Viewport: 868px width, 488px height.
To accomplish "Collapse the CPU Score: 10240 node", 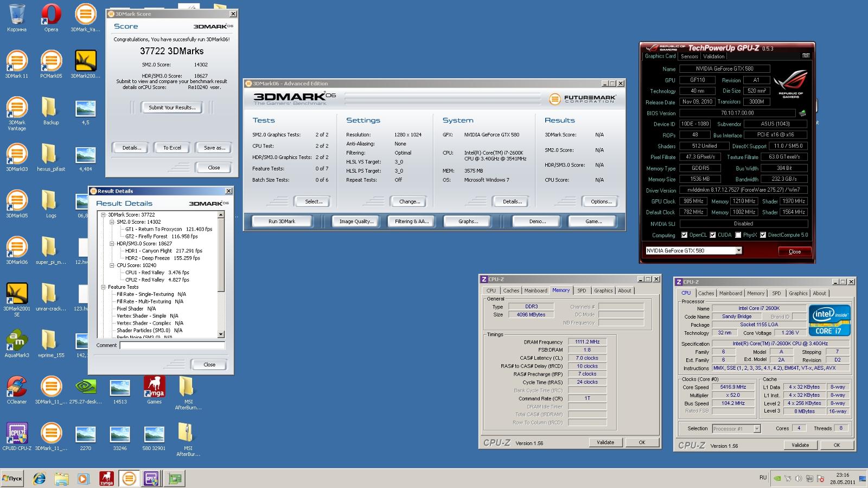I will pos(112,265).
